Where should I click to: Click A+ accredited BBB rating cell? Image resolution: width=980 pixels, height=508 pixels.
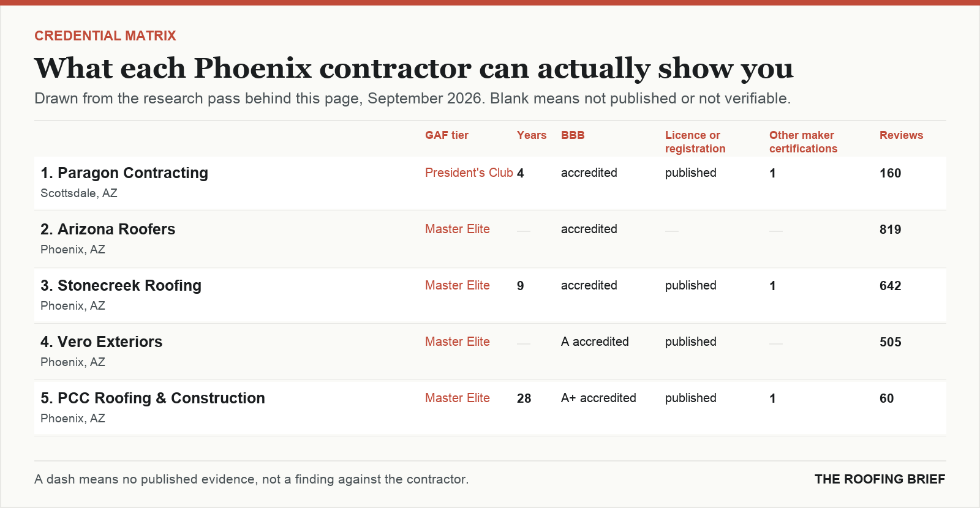pyautogui.click(x=598, y=398)
